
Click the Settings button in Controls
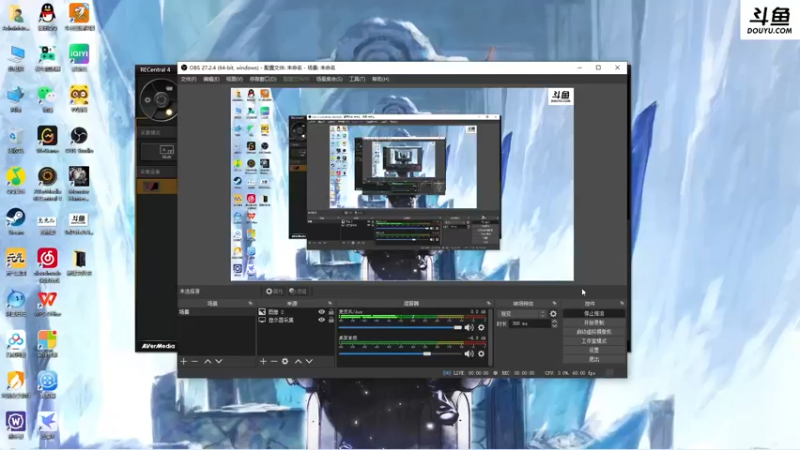tap(594, 350)
